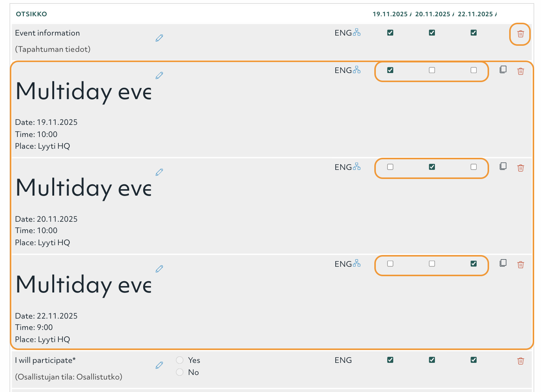The image size is (541, 392).
Task: Click the OTSIKKO column header
Action: click(x=32, y=14)
